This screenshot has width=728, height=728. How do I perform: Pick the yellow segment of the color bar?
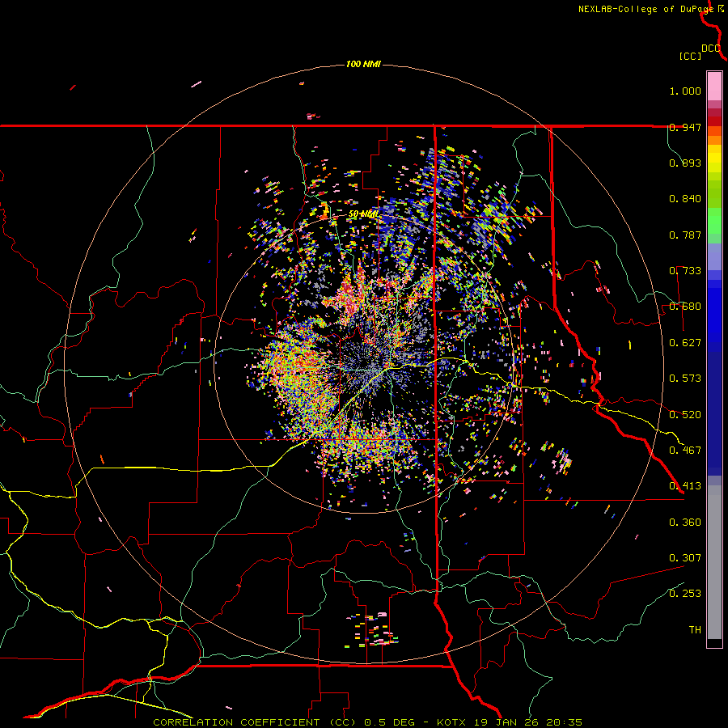(x=714, y=159)
